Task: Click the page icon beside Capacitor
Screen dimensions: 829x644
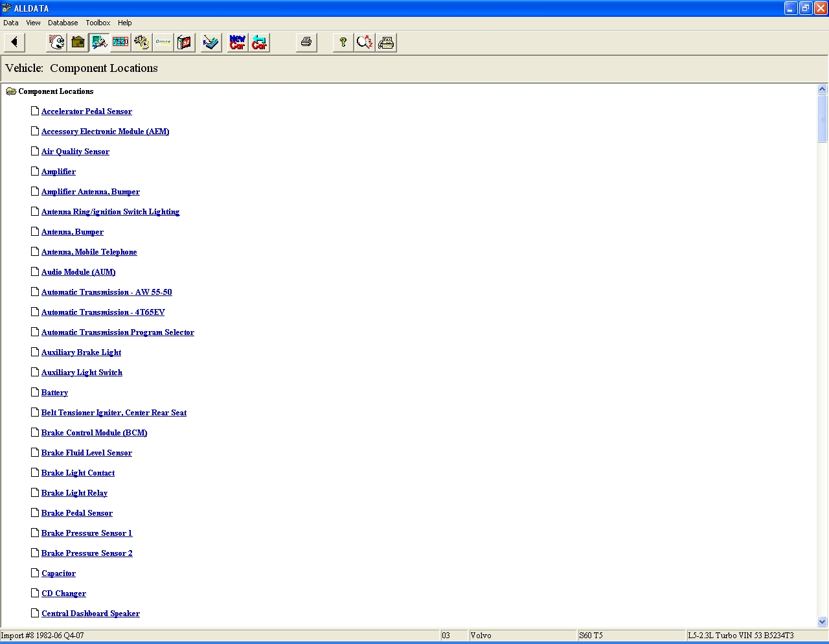Action: pos(35,573)
